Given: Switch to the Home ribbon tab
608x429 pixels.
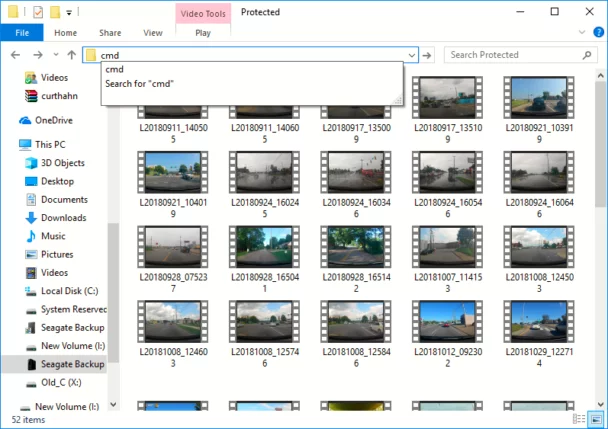Looking at the screenshot, I should click(65, 33).
